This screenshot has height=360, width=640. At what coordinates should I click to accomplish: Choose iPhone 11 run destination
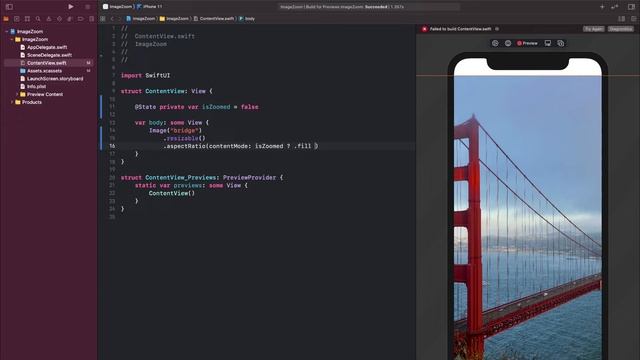click(x=150, y=7)
